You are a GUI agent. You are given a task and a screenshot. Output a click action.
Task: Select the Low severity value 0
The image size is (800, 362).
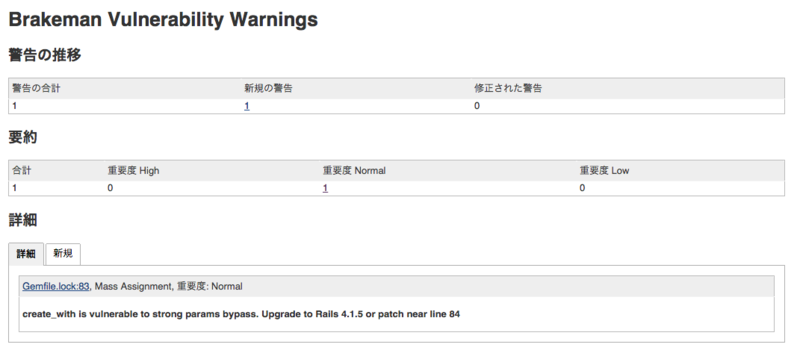tap(582, 188)
